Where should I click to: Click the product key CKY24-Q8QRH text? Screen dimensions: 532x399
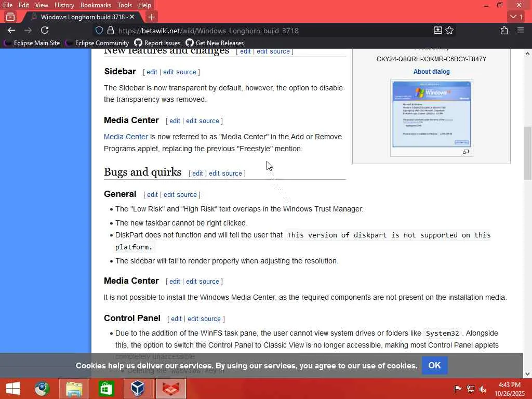click(431, 59)
